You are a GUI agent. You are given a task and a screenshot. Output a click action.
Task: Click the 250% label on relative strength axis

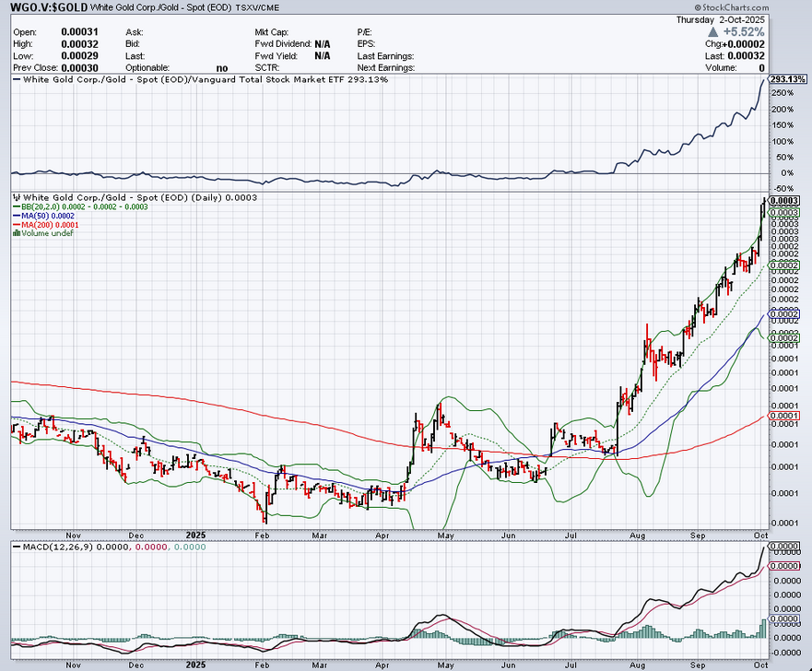pos(783,94)
